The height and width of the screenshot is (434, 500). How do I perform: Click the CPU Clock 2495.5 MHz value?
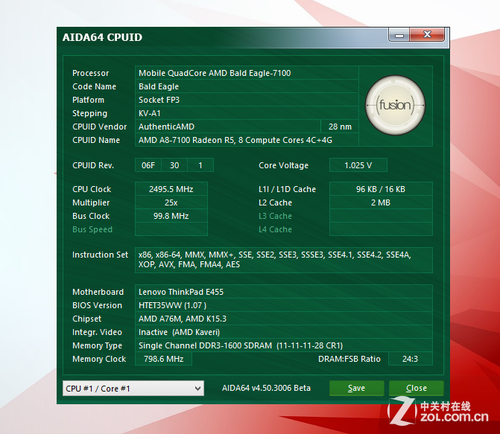click(x=171, y=189)
